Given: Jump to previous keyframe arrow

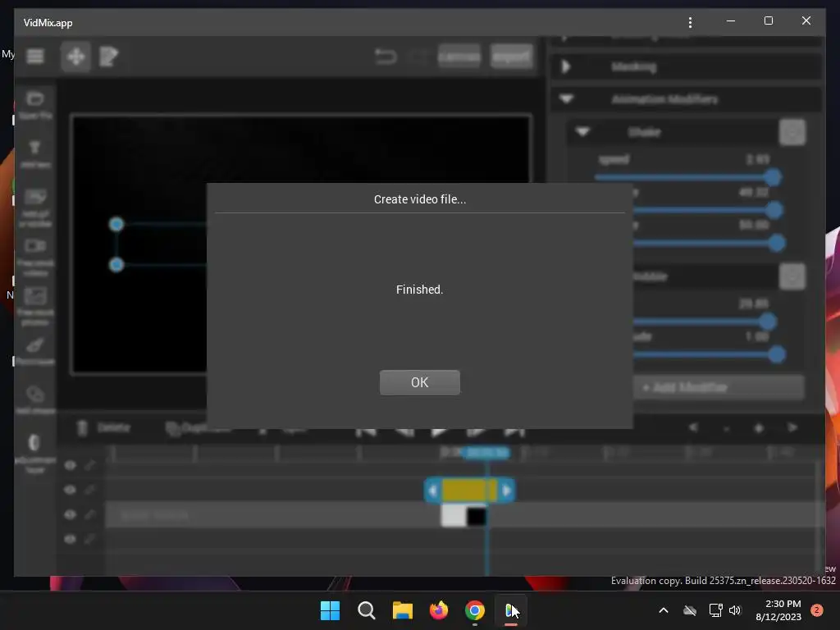Looking at the screenshot, I should tap(693, 427).
